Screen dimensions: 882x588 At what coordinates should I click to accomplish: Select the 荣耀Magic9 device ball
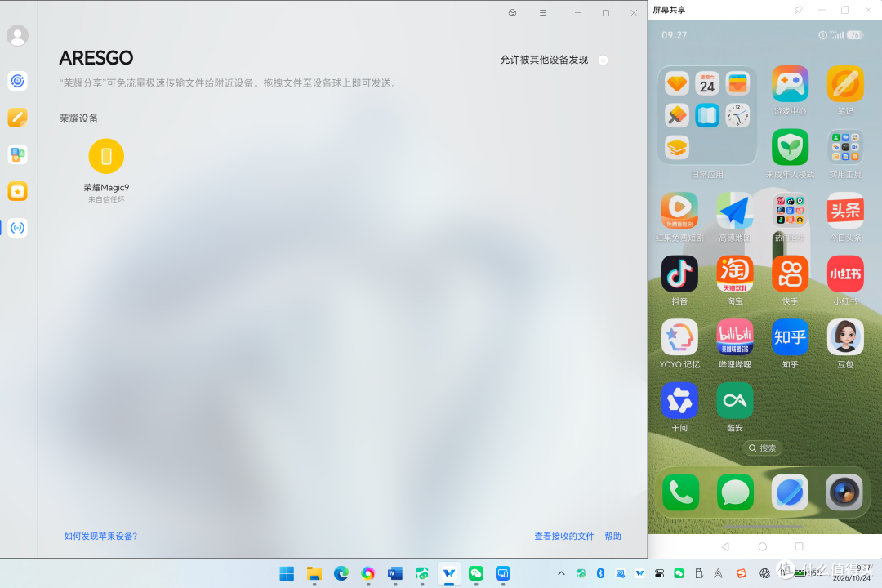tap(106, 156)
